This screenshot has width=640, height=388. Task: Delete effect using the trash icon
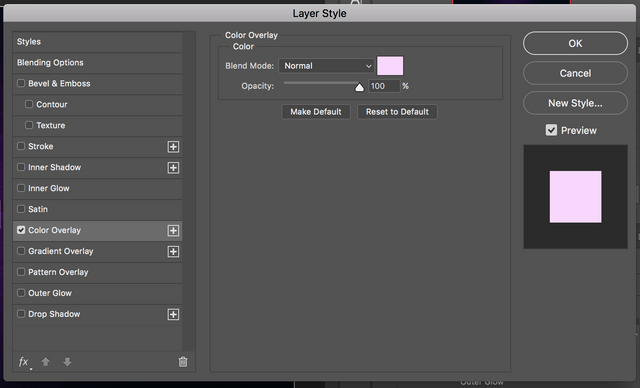pos(183,361)
